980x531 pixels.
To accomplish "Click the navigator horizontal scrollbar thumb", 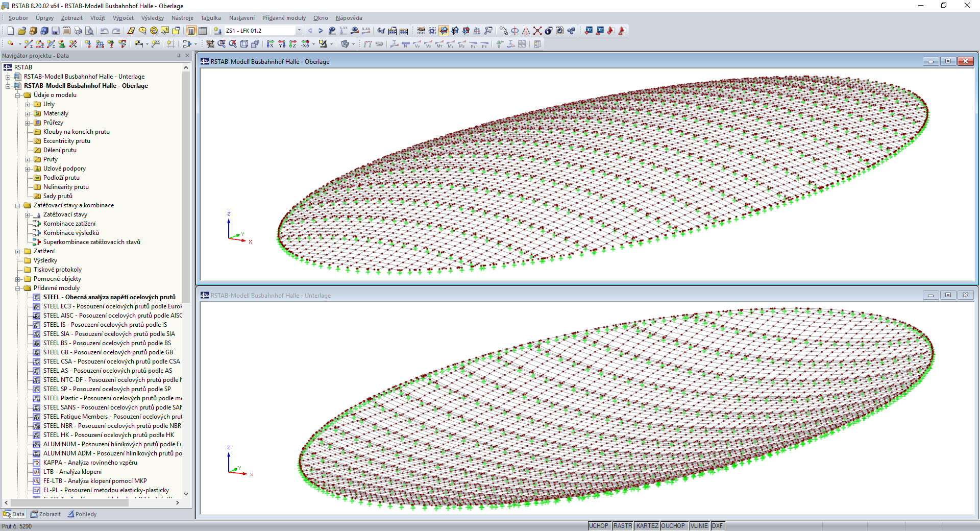I will pos(69,502).
